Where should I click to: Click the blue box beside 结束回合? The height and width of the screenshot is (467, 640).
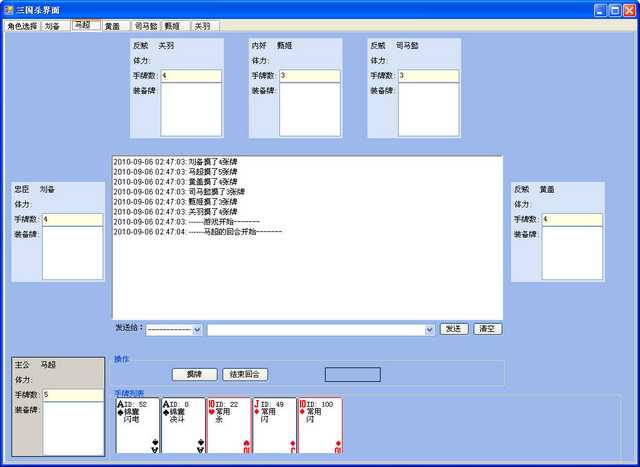click(x=352, y=374)
